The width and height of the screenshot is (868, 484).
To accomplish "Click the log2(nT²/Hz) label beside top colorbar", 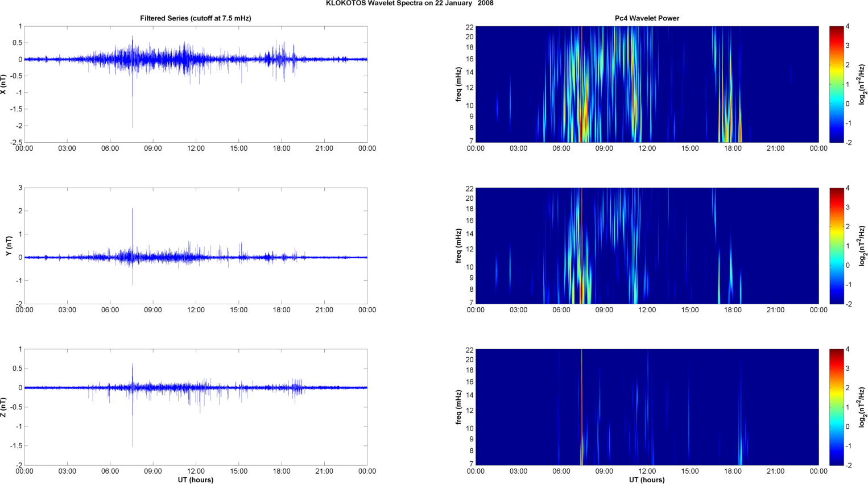I will 862,84.
